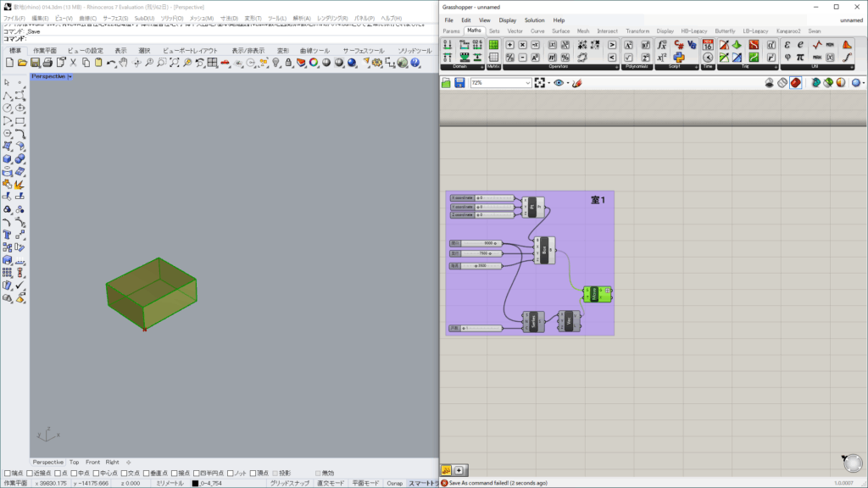Click the Osnap status bar button
This screenshot has width=868, height=488.
coord(394,483)
